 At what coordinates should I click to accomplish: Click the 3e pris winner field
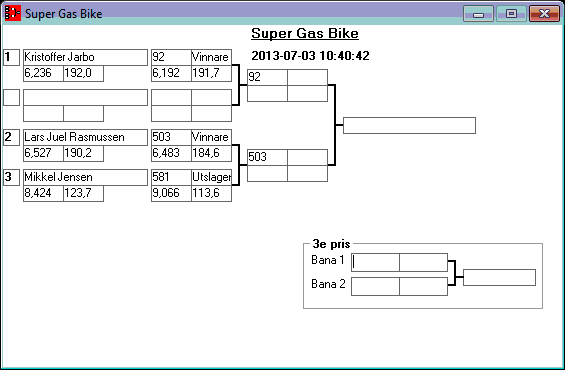(499, 277)
